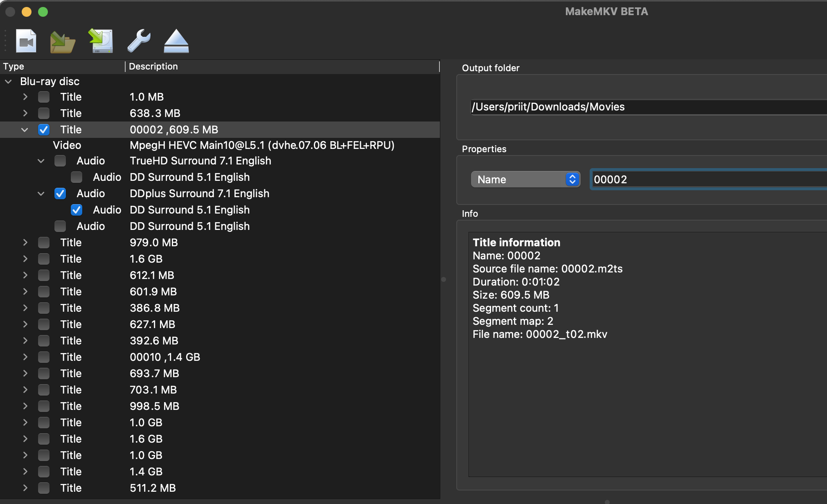Viewport: 827px width, 504px height.
Task: Check the 511.2 MB title checkbox
Action: tap(44, 488)
